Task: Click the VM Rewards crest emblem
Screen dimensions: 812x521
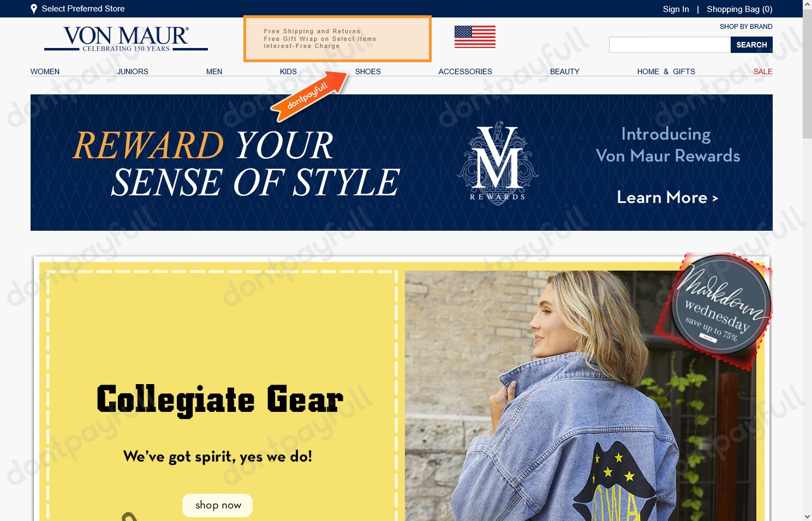Action: 497,163
